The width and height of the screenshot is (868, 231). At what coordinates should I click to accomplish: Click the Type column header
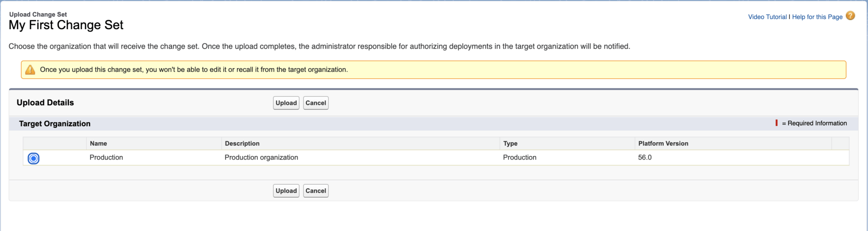pyautogui.click(x=510, y=143)
